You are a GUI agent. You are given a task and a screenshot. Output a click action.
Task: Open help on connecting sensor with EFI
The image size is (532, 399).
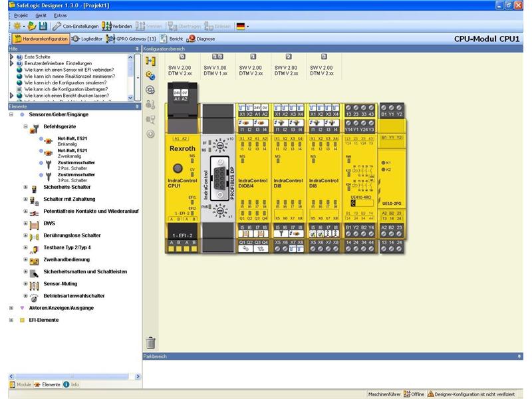69,70
